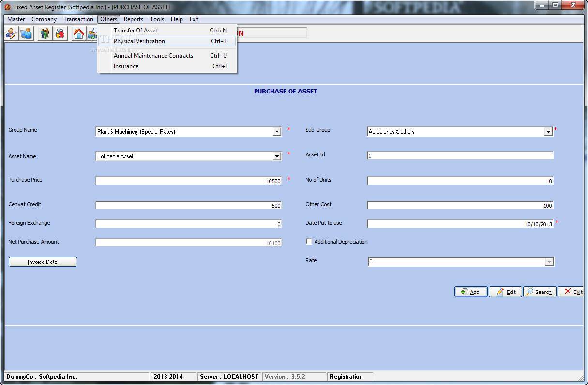This screenshot has width=588, height=385.
Task: Choose Annual Maintenance Contracts entry
Action: 167,56
